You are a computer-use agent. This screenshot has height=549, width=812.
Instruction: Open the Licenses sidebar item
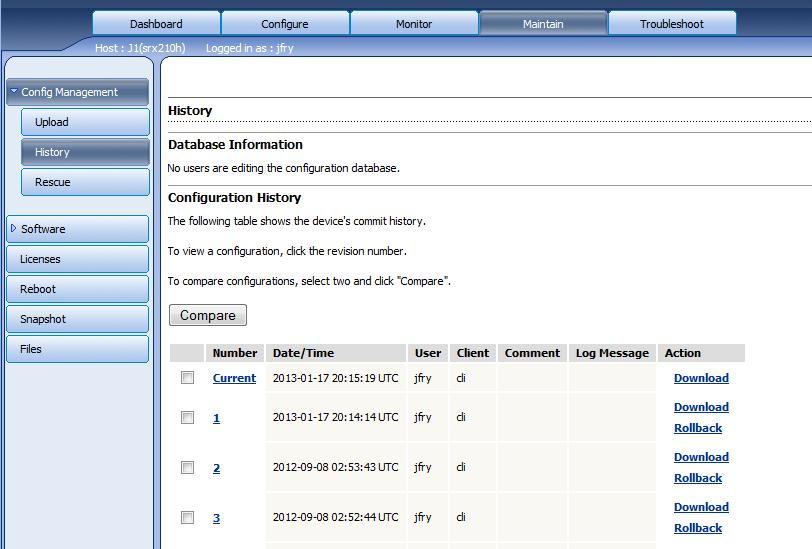click(x=78, y=259)
